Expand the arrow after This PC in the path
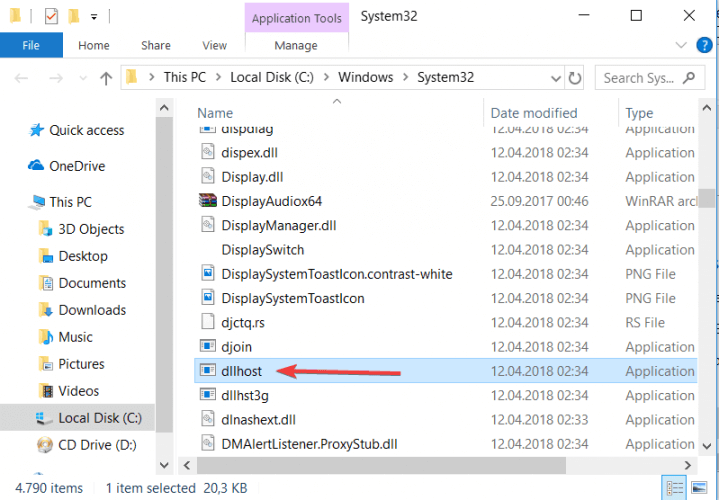 coord(219,77)
